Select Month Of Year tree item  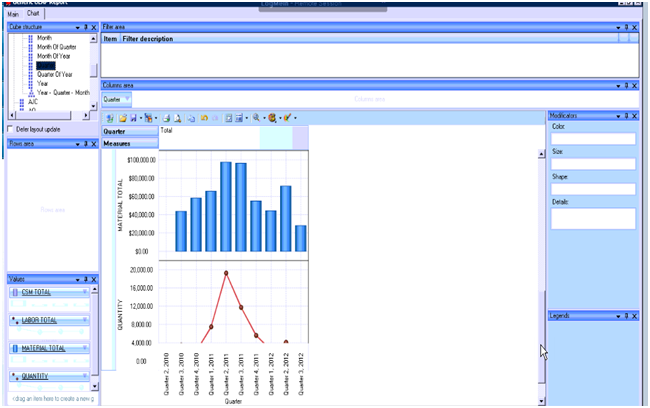(x=53, y=56)
